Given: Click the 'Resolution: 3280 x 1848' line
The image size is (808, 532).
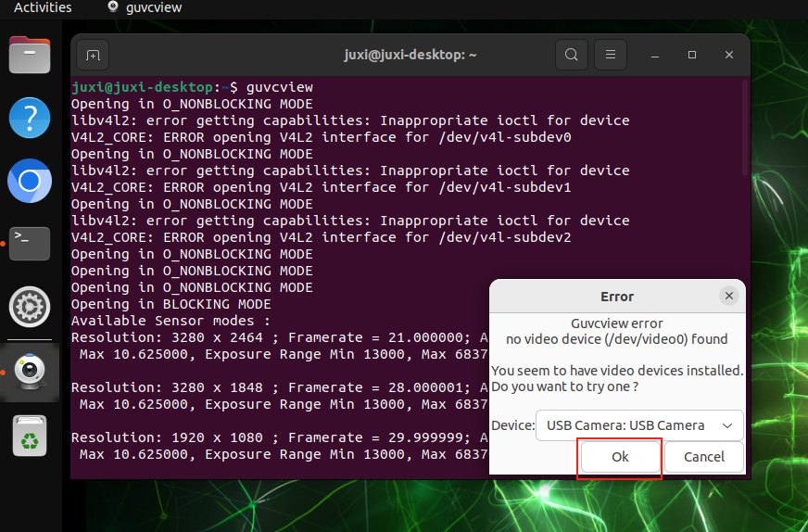Looking at the screenshot, I should (x=280, y=387).
